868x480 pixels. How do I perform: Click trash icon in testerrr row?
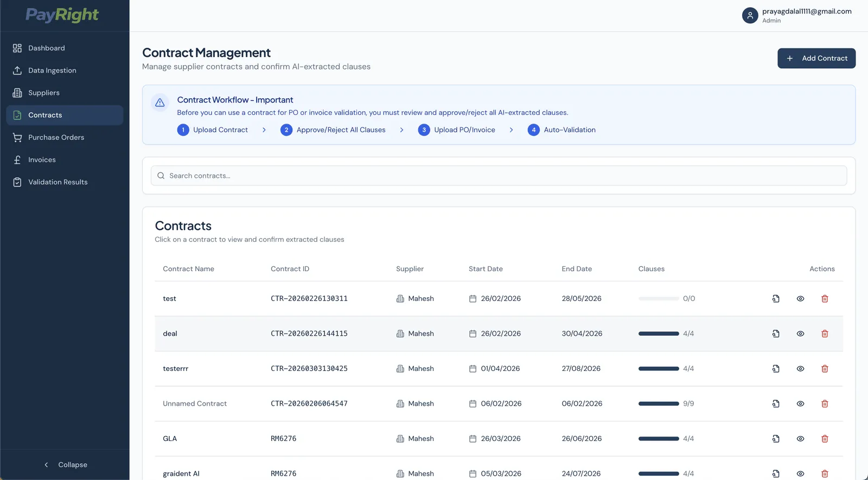tap(825, 369)
